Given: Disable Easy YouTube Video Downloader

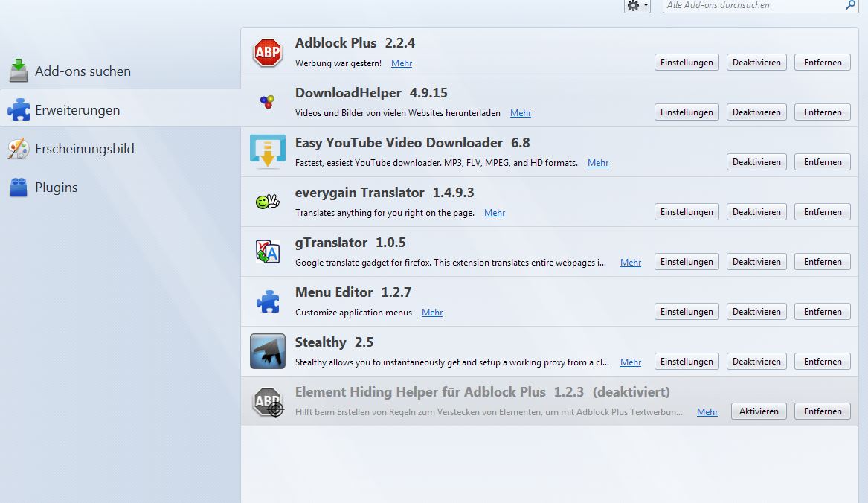Looking at the screenshot, I should 756,161.
